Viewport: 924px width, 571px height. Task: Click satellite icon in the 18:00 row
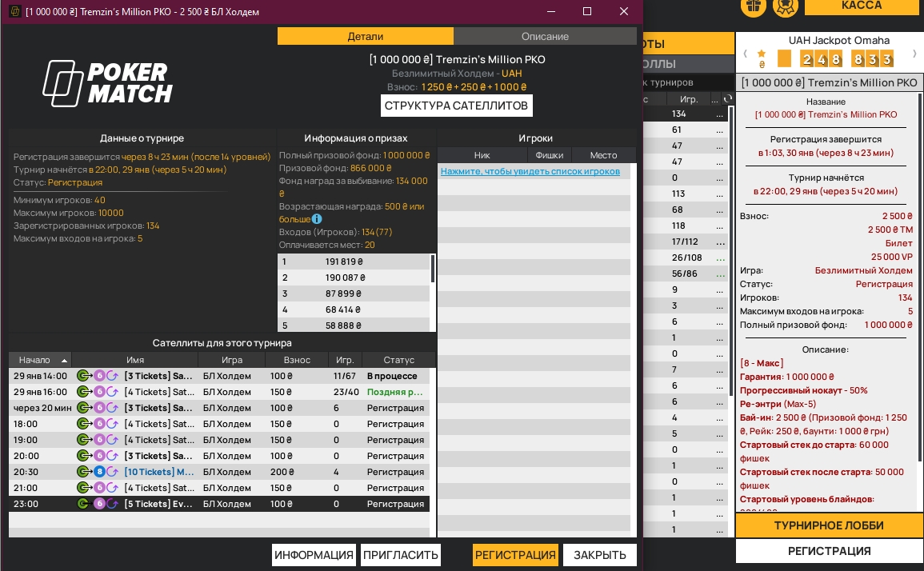click(84, 424)
